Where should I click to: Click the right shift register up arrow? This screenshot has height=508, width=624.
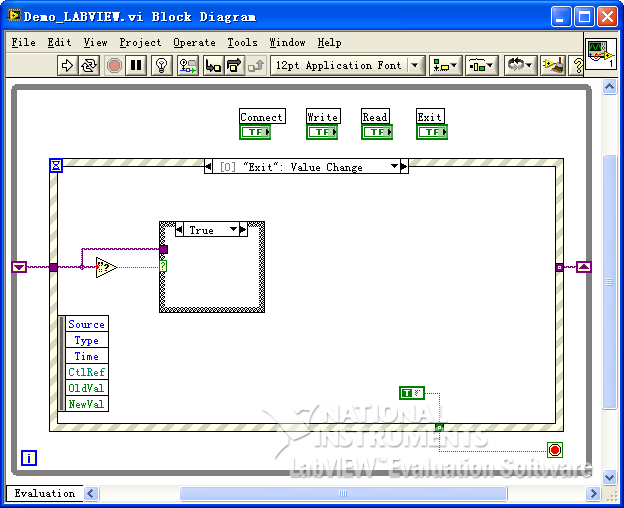[583, 267]
